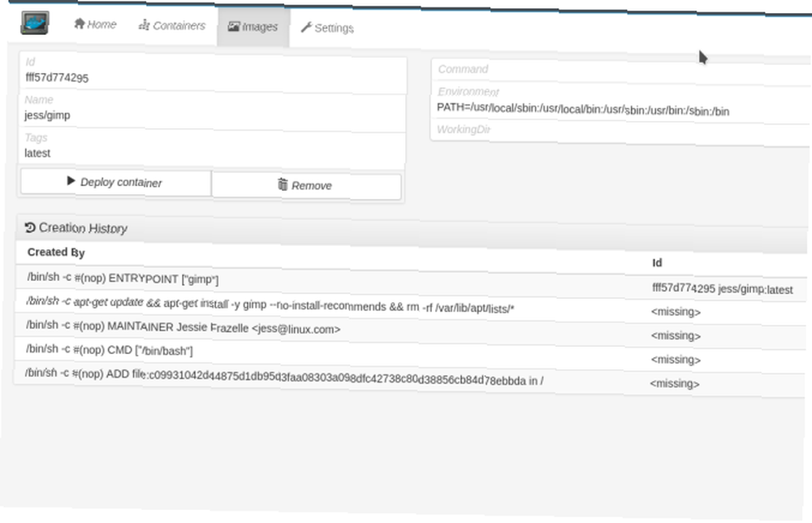Click <missing> in the MAINTAINER row

pyautogui.click(x=676, y=335)
